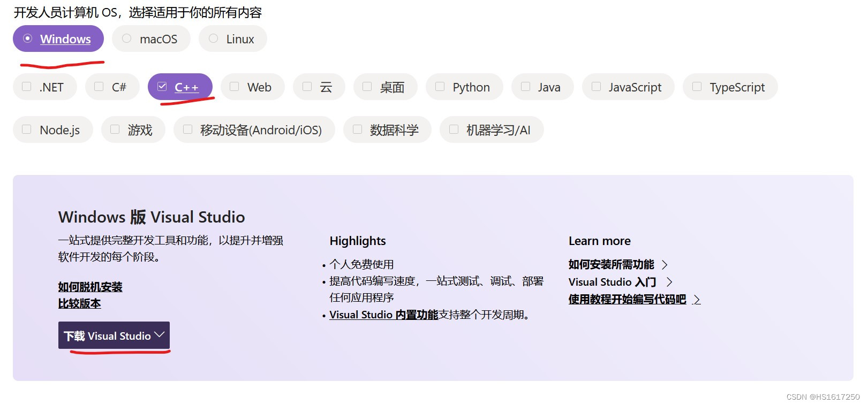Image resolution: width=868 pixels, height=405 pixels.
Task: Click the 个人免费使用 bullet text
Action: pyautogui.click(x=361, y=265)
